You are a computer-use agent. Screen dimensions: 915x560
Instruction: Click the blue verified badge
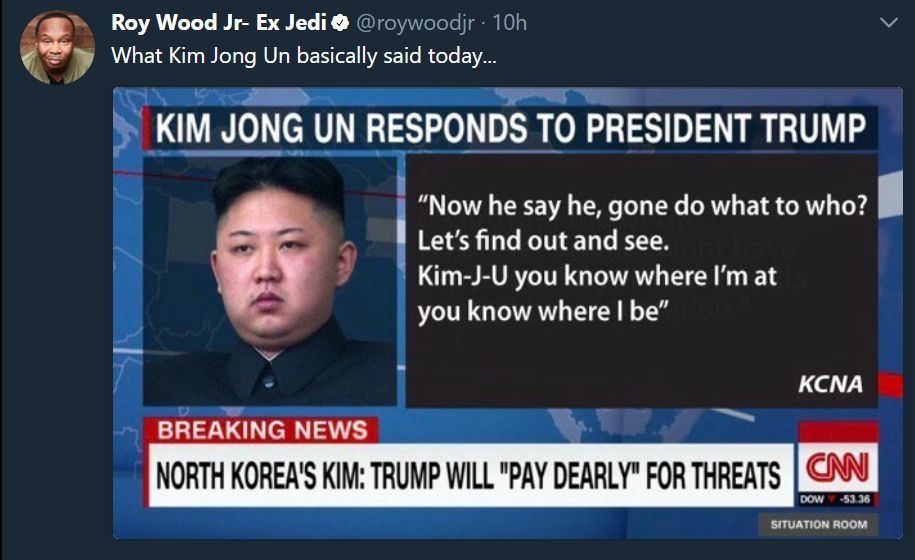tap(340, 23)
